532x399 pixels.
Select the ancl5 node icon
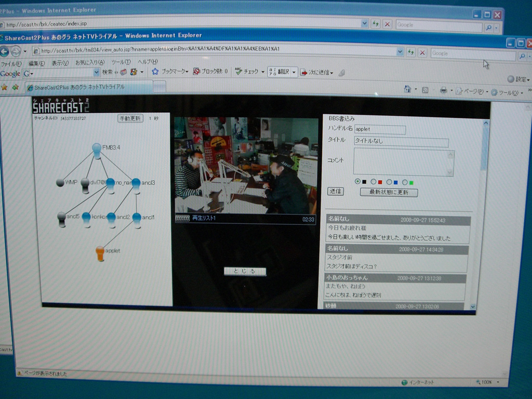point(61,219)
